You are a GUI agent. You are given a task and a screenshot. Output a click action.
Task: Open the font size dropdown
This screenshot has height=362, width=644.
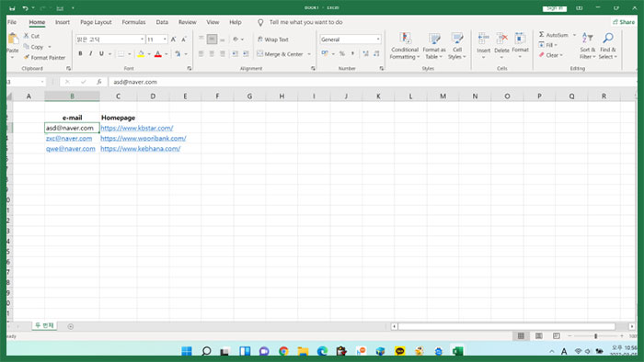pyautogui.click(x=165, y=40)
